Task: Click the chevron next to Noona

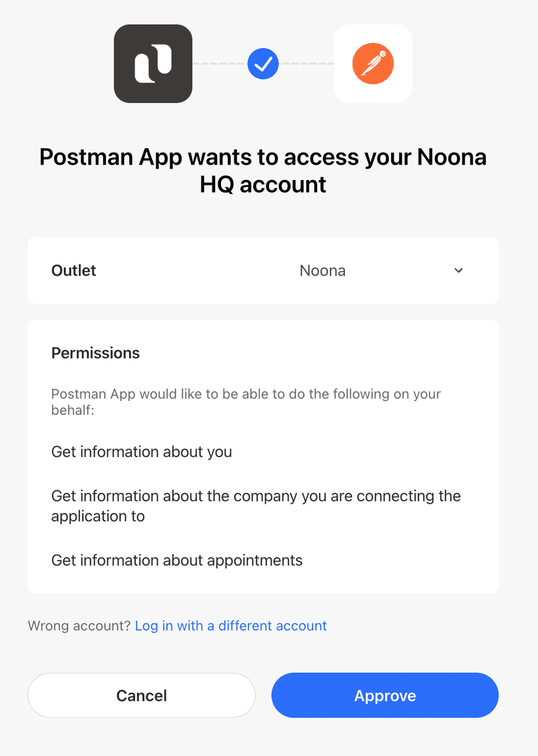Action: (x=458, y=270)
